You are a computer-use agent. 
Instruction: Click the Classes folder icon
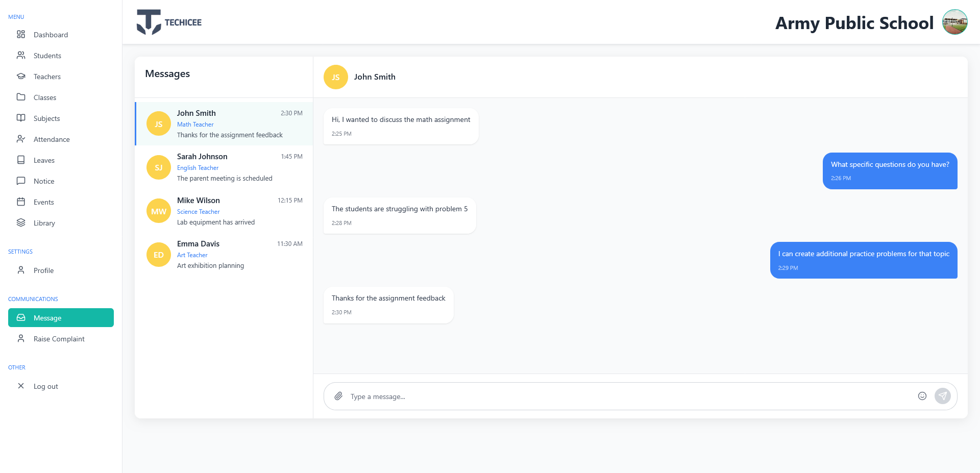tap(21, 97)
